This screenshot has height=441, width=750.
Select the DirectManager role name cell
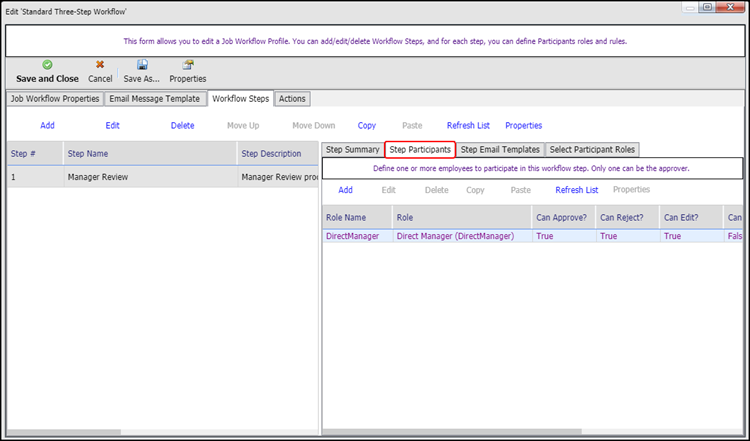[357, 236]
